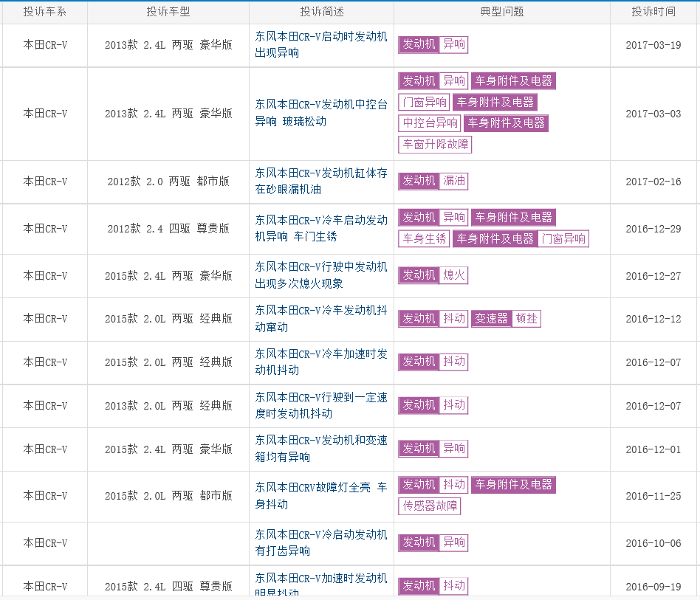700x600 pixels.
Task: Open the 发动机缸体存在砂眼漏机油 complaint
Action: (x=320, y=181)
